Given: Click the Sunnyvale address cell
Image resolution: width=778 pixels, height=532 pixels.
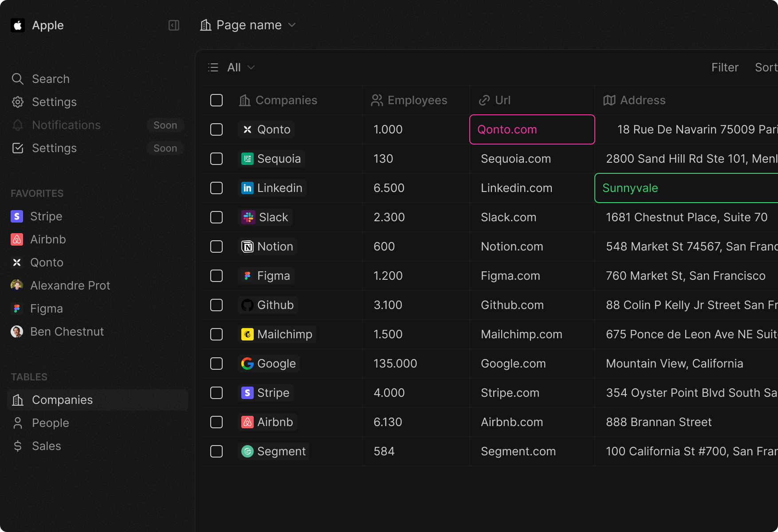Looking at the screenshot, I should pos(630,188).
